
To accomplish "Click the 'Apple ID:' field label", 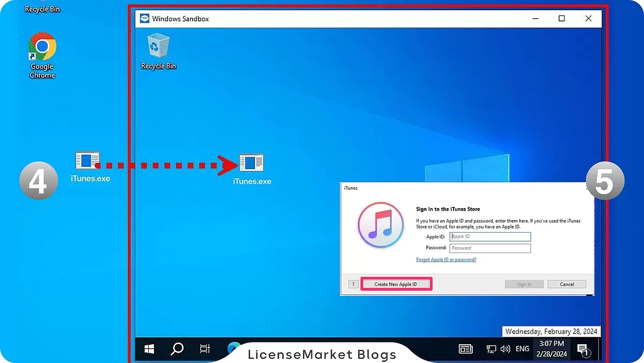I will pyautogui.click(x=436, y=236).
